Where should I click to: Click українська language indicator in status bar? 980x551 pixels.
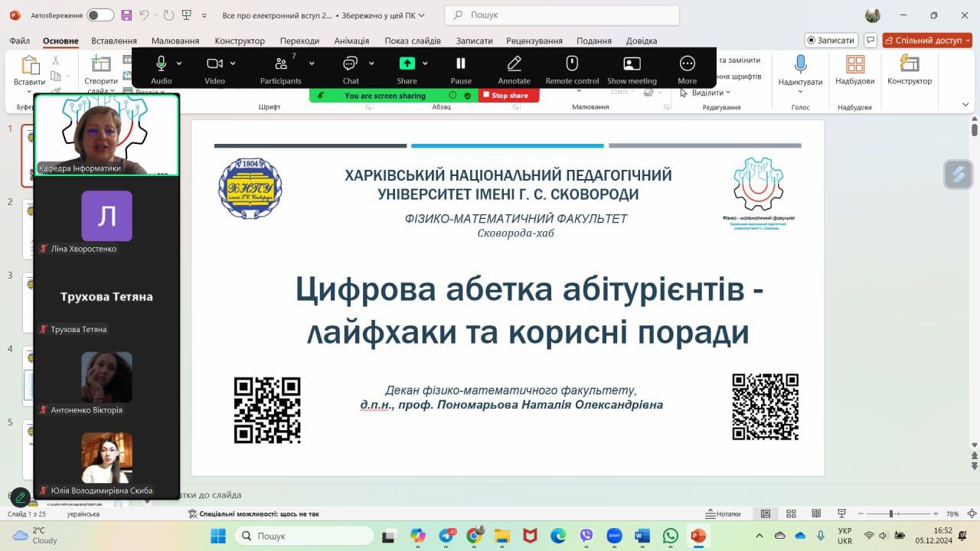click(x=83, y=514)
